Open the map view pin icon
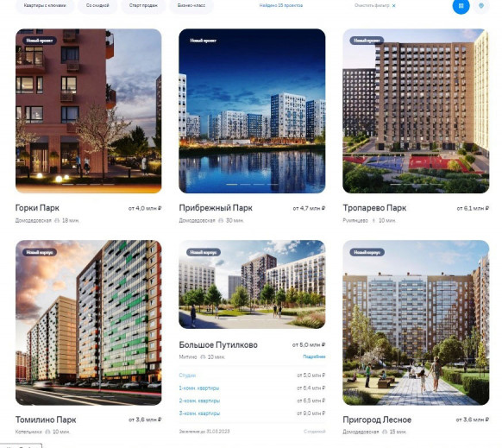Screen dimensions: 502x448 point(481,5)
